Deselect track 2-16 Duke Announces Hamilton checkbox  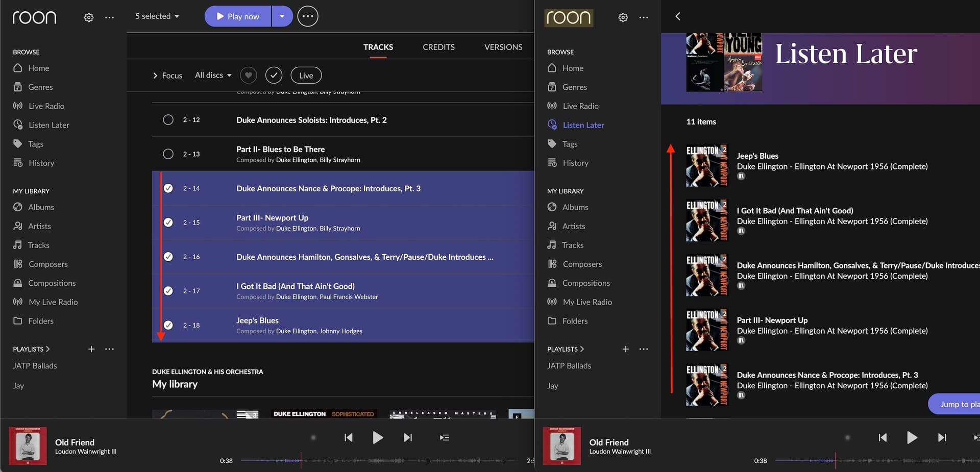(x=168, y=257)
